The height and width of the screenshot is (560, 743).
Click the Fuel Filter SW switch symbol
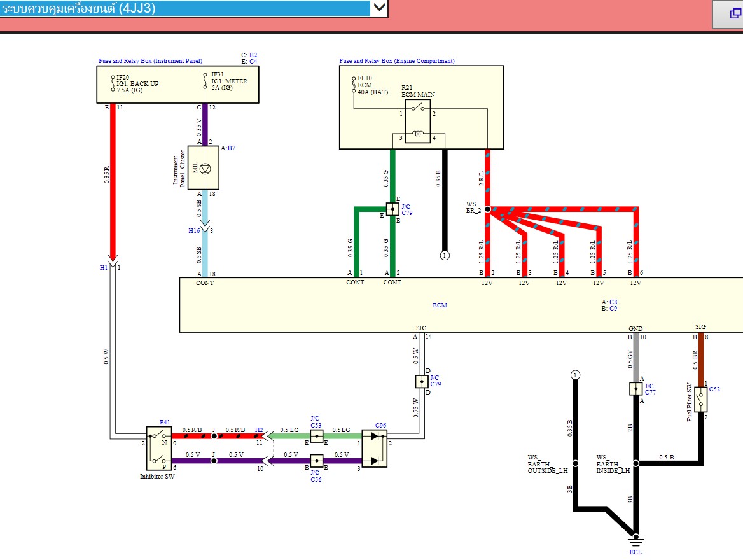pos(701,399)
